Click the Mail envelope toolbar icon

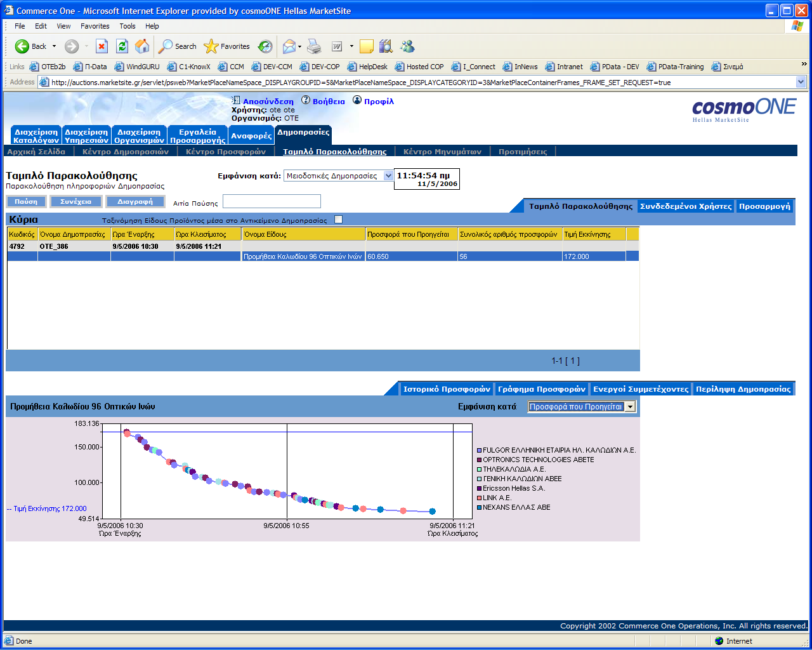[x=289, y=46]
